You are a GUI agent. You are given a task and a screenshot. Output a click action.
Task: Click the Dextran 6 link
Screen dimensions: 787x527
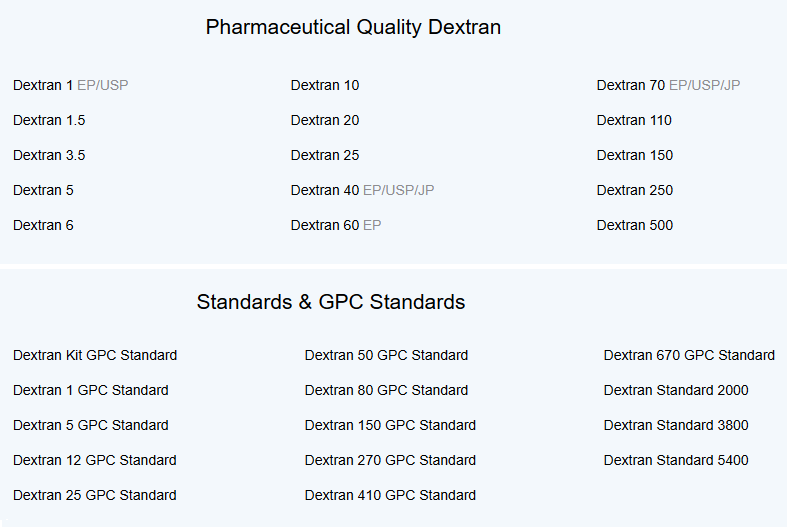(43, 225)
